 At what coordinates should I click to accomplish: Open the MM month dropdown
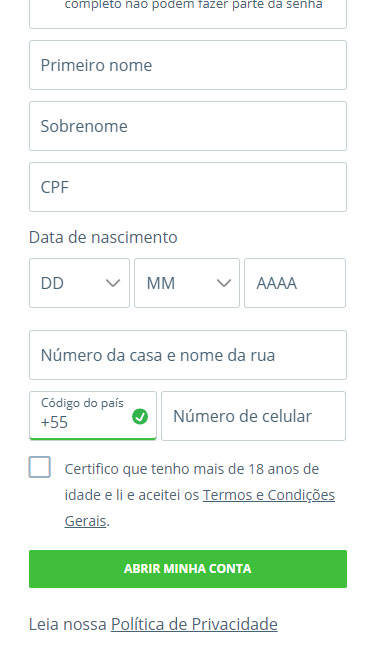(x=187, y=283)
